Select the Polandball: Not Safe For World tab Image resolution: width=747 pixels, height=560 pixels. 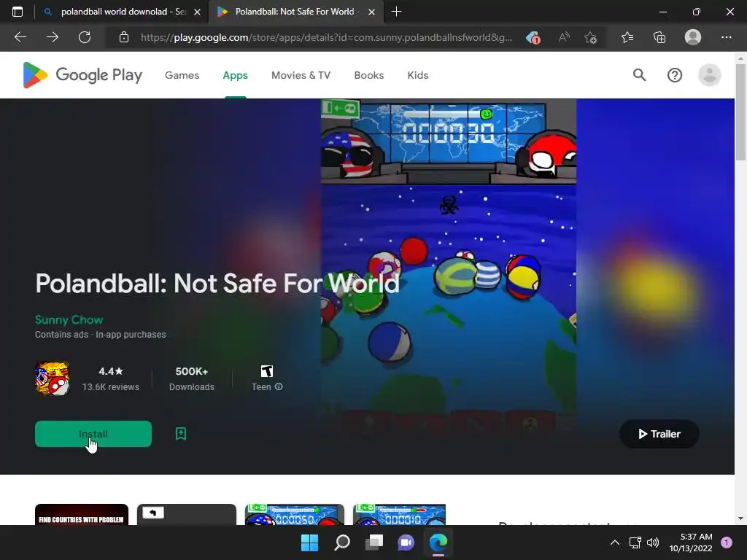(295, 12)
